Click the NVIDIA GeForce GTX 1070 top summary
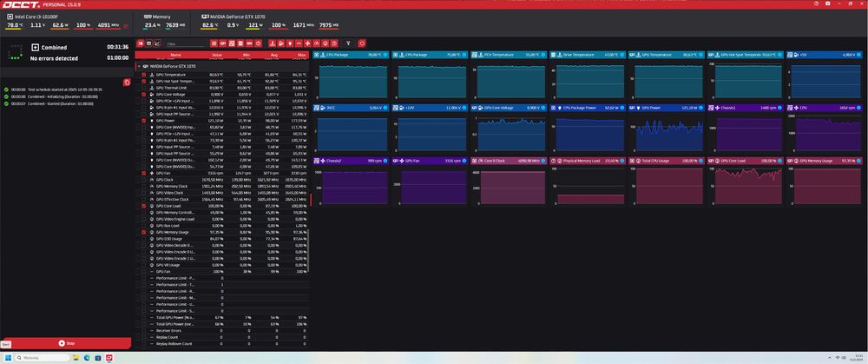The width and height of the screenshot is (868, 364). (233, 17)
